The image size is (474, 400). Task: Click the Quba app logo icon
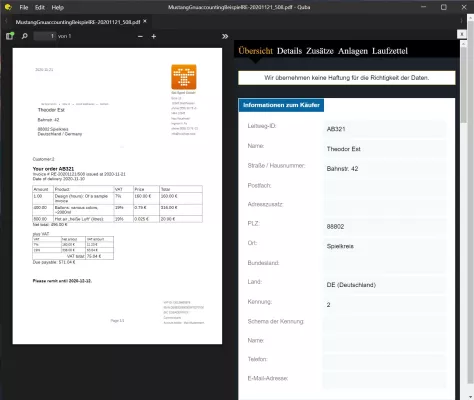pos(8,7)
